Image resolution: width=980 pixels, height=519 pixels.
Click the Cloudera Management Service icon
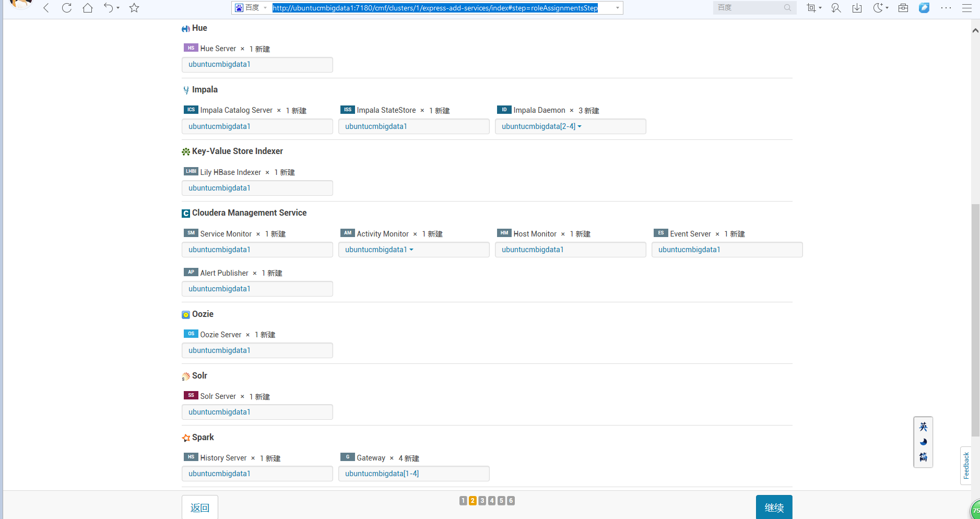point(186,214)
